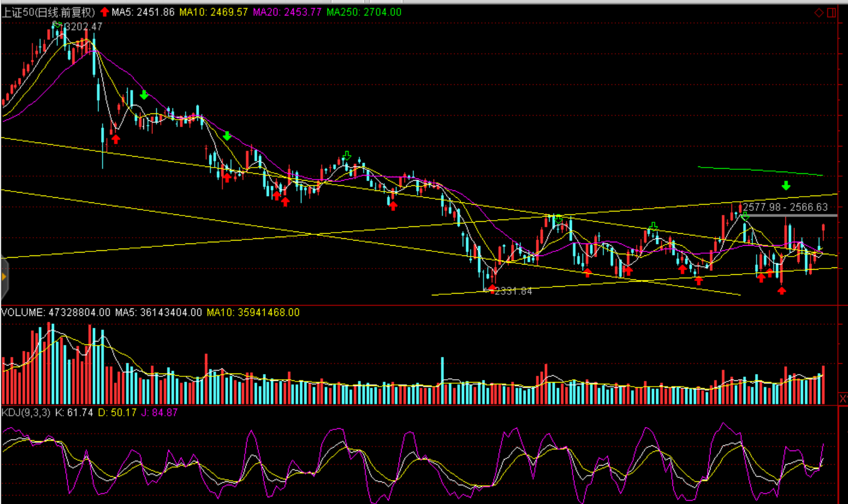Screen dimensions: 848x504
Task: Click the red up arrow below the 2331.84 low
Action: click(x=492, y=289)
